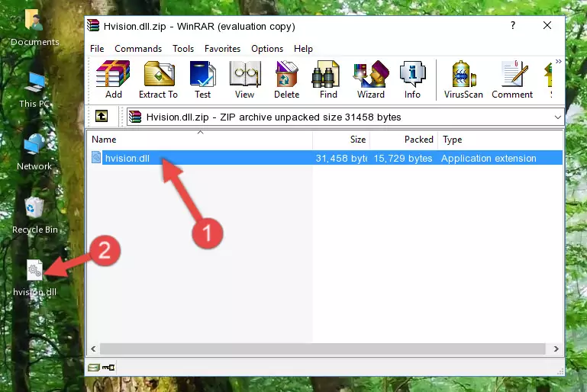The height and width of the screenshot is (392, 587).
Task: Click the drive icon in status bar
Action: [x=94, y=368]
